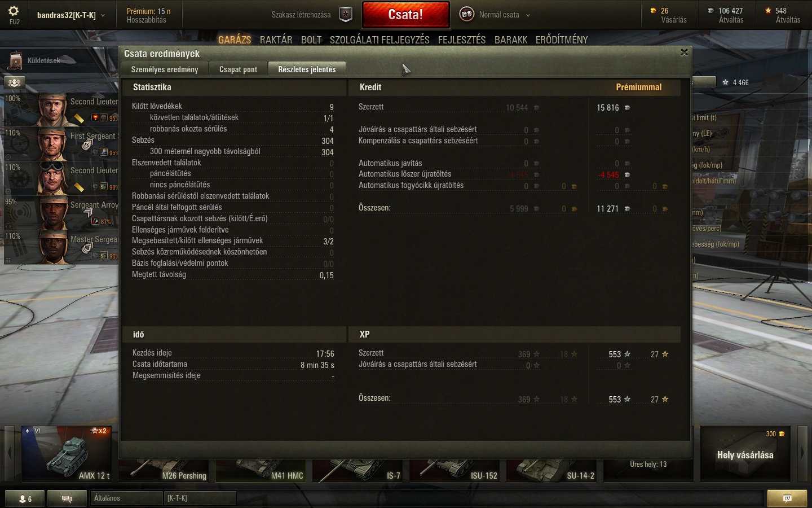
Task: Click the red Csata! battle button
Action: point(406,15)
